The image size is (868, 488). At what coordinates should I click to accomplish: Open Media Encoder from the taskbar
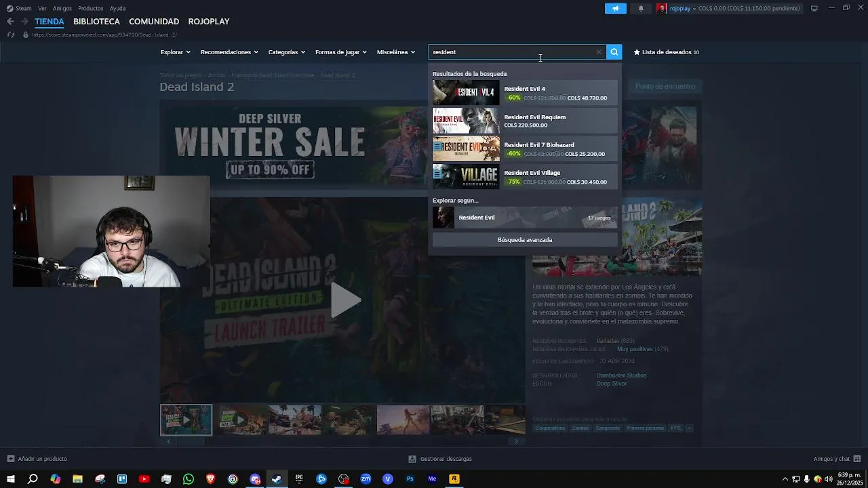tap(432, 479)
